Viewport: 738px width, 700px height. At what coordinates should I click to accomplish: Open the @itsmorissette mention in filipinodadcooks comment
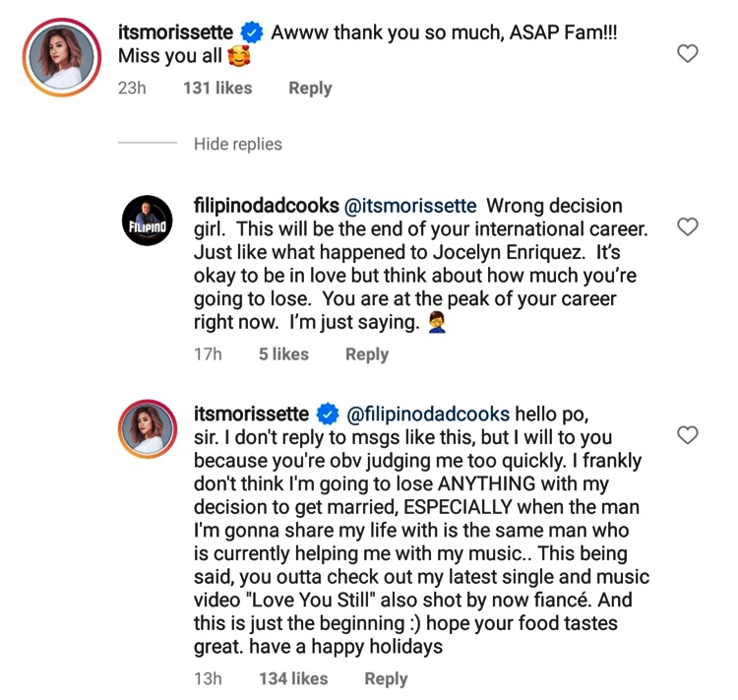[409, 206]
